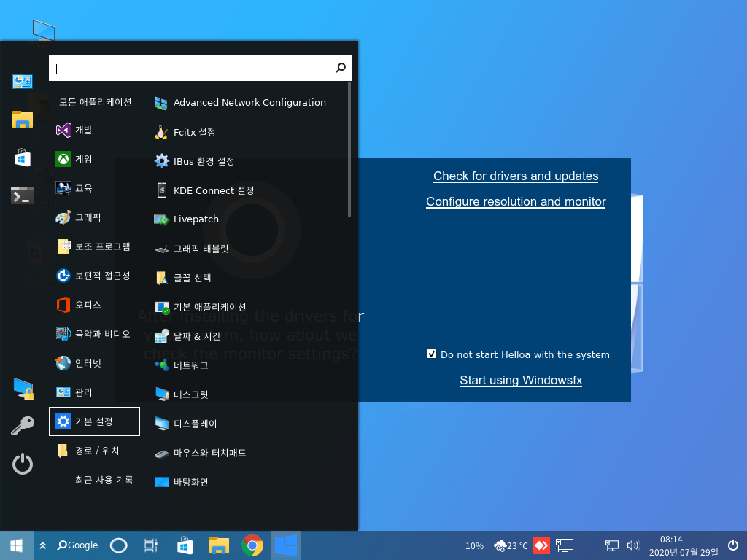The image size is (747, 560).
Task: Click Check for drivers and updates
Action: coord(516,176)
